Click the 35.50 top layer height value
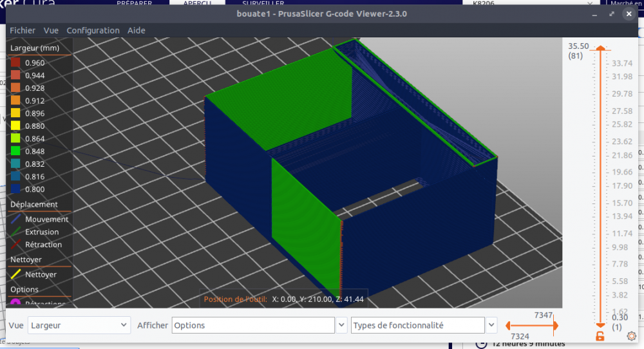The width and height of the screenshot is (644, 349). 578,46
